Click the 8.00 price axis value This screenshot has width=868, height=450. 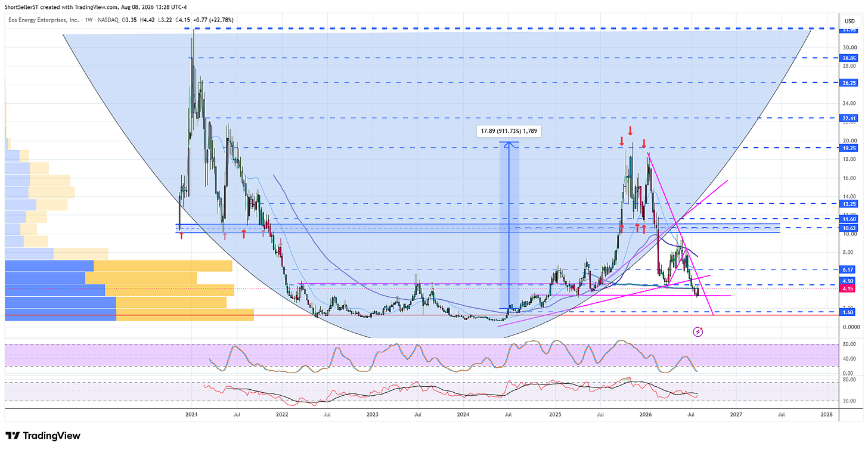click(x=849, y=253)
